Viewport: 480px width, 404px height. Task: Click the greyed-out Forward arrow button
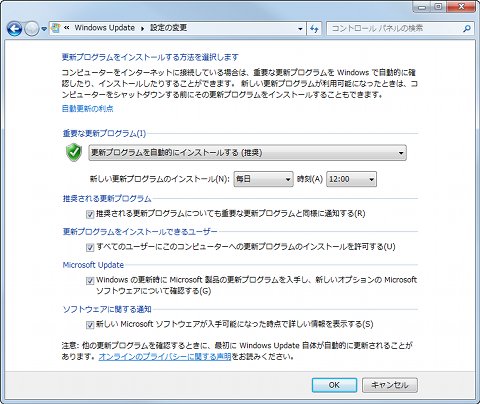click(32, 29)
